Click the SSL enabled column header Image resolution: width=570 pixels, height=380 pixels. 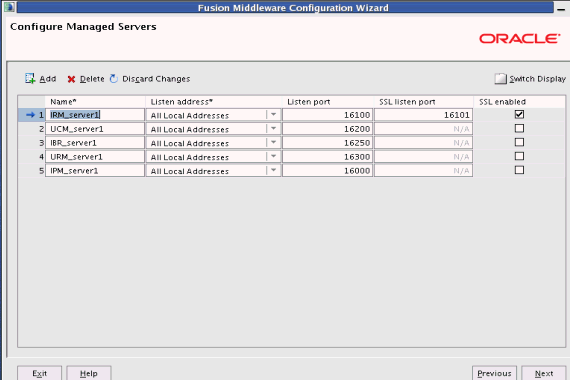(519, 102)
